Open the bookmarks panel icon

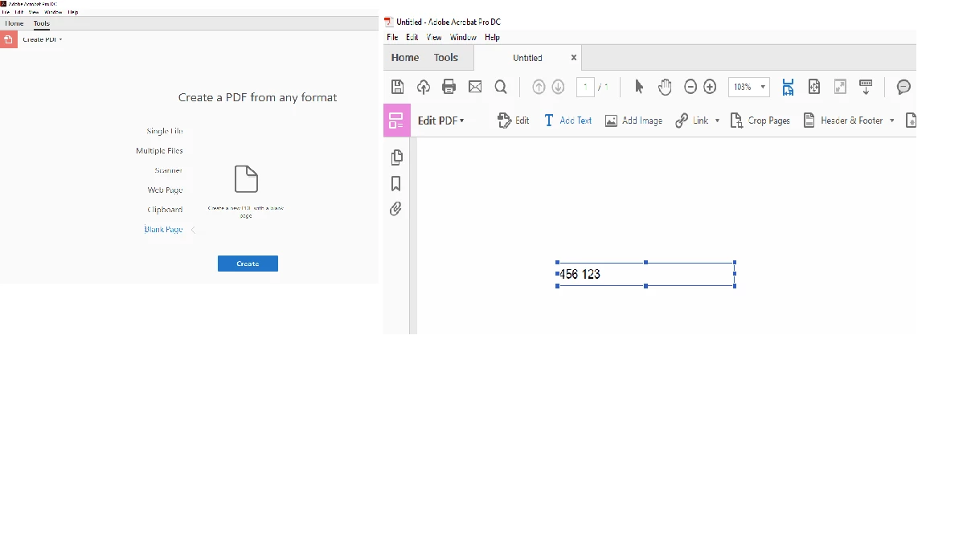[x=395, y=184]
